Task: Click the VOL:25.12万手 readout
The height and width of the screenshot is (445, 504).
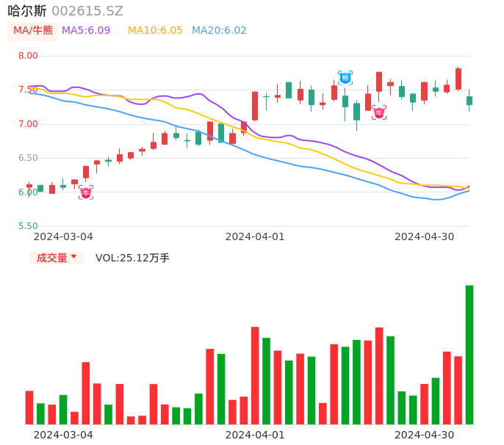Action: [132, 258]
